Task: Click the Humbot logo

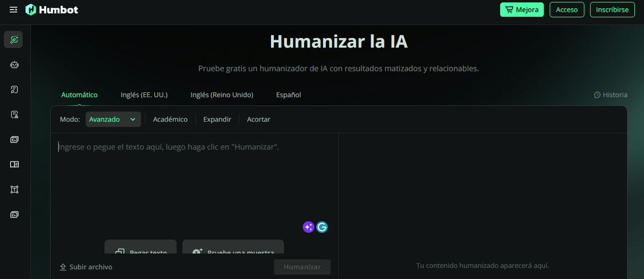Action: click(51, 10)
